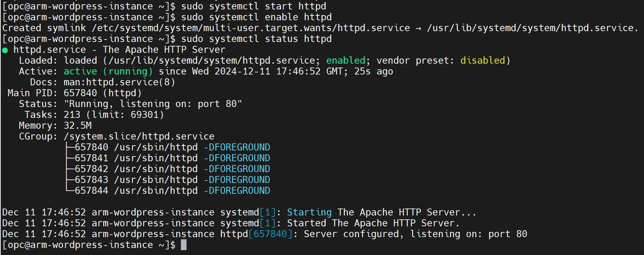
Task: Click the "Running, listening on: port 80" status string
Action: click(x=153, y=104)
